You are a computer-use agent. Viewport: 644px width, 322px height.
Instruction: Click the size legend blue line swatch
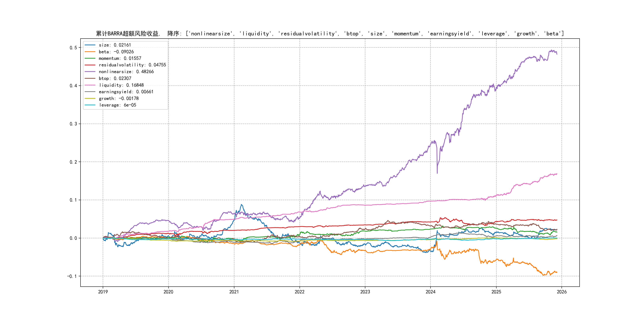(x=90, y=45)
